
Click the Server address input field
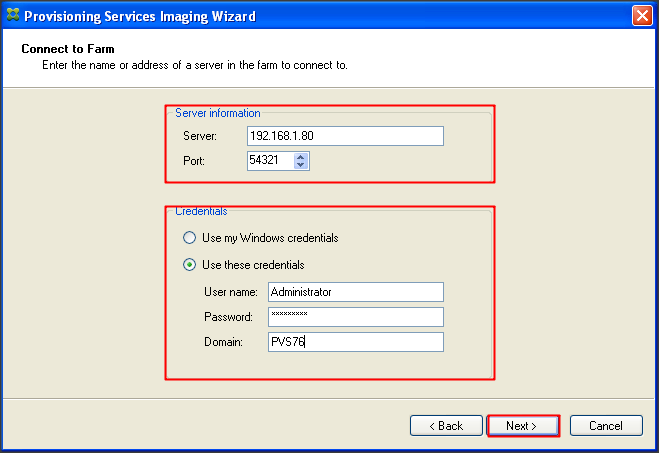(x=345, y=135)
